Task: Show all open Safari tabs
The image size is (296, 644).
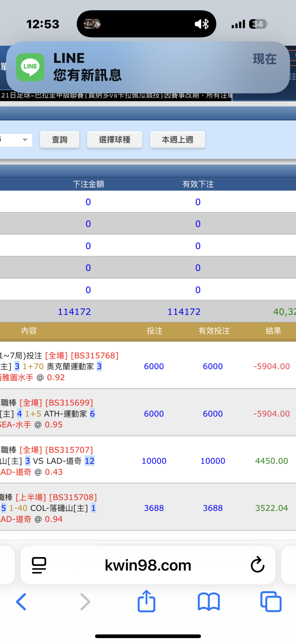Action: click(x=271, y=602)
